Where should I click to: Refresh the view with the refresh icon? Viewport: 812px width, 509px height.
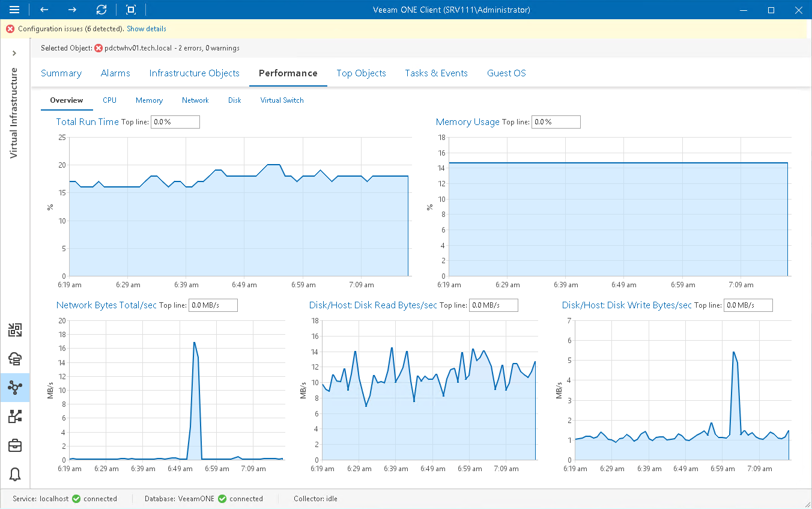click(101, 10)
